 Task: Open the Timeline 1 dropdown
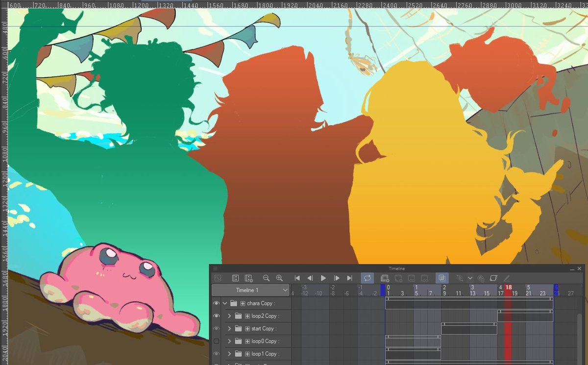[x=250, y=290]
